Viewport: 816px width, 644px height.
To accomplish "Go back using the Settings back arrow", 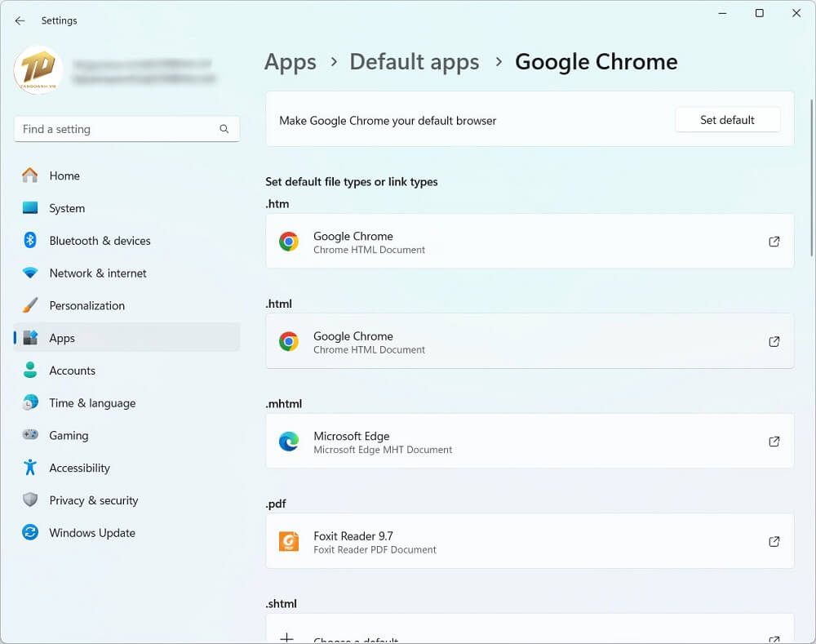I will 20,21.
